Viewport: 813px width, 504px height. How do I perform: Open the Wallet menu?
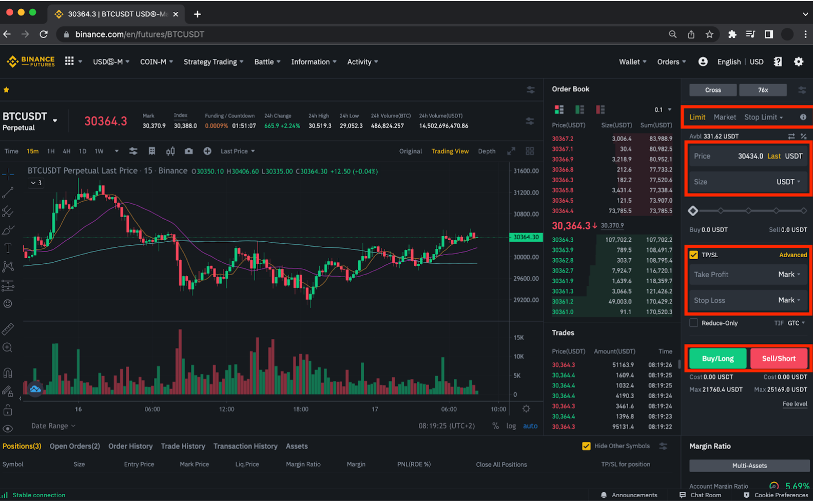632,62
